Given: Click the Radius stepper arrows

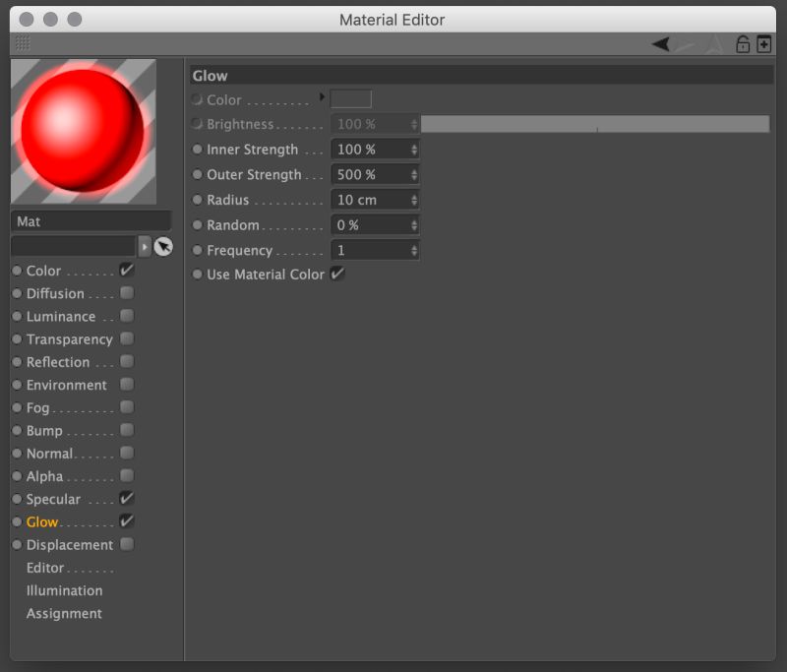Looking at the screenshot, I should [x=413, y=200].
